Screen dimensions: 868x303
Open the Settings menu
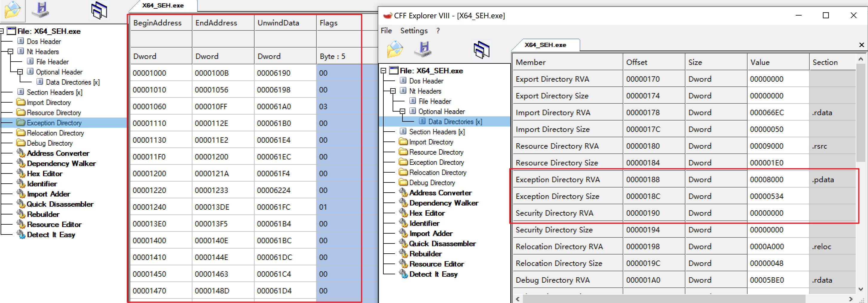[414, 31]
